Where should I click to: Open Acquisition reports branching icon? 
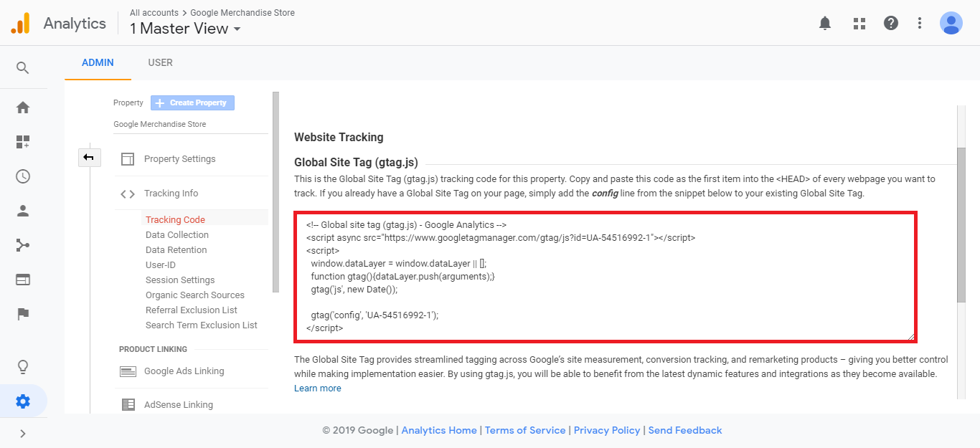click(x=23, y=245)
